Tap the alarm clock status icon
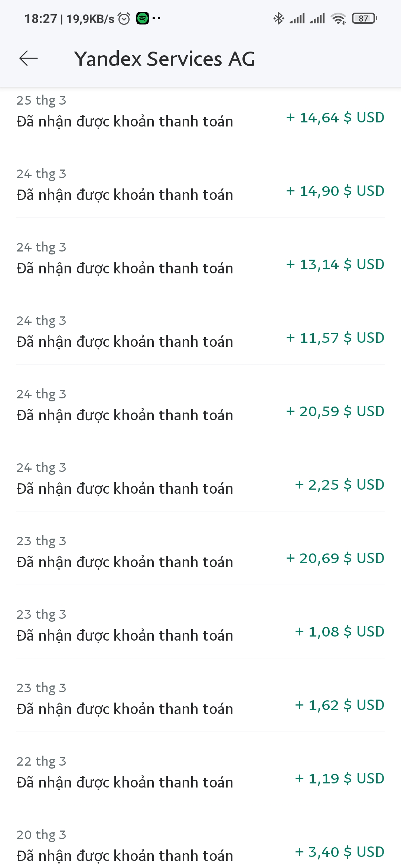Viewport: 401px width, 868px height. pyautogui.click(x=124, y=18)
